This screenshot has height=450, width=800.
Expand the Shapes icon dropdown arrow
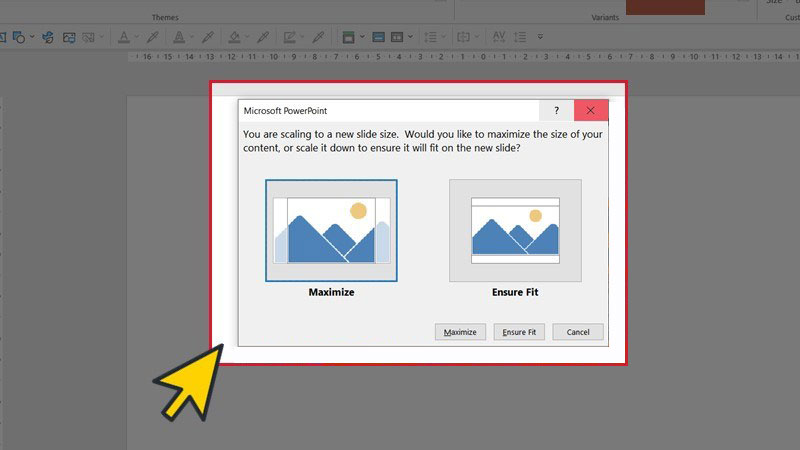pyautogui.click(x=32, y=37)
